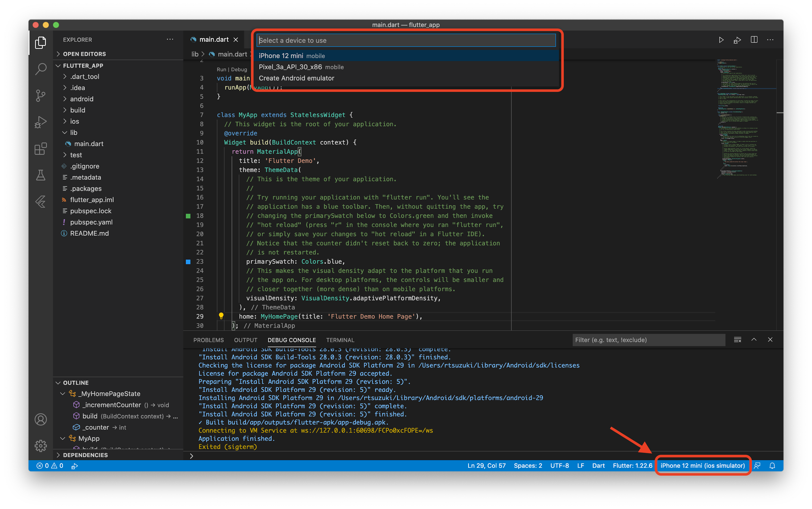The width and height of the screenshot is (812, 509).
Task: Maximize the panel with the chevron up
Action: coord(754,340)
